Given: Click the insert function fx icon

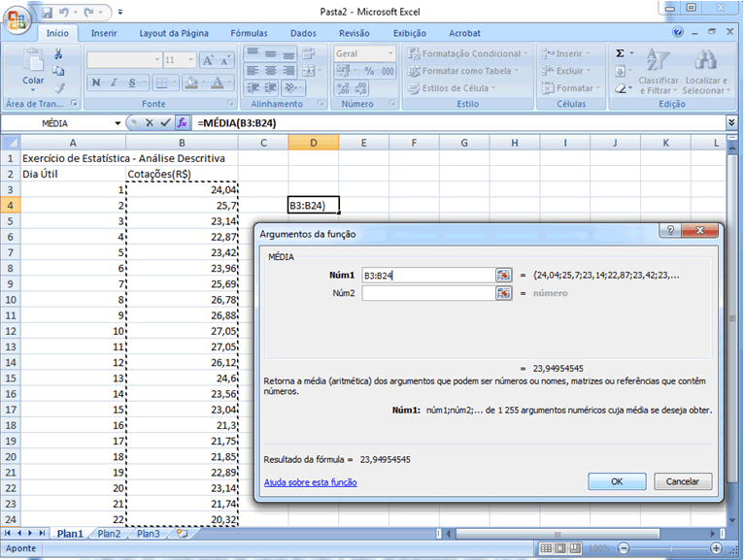Looking at the screenshot, I should 182,123.
